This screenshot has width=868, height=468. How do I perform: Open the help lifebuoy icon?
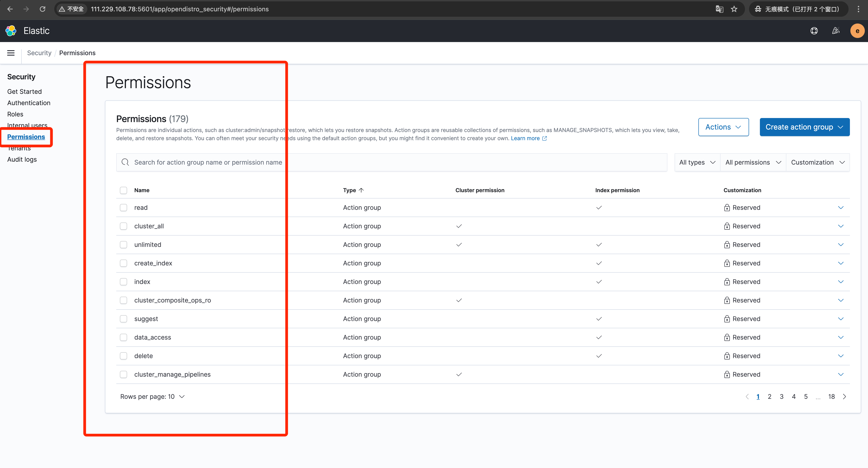[x=814, y=31]
